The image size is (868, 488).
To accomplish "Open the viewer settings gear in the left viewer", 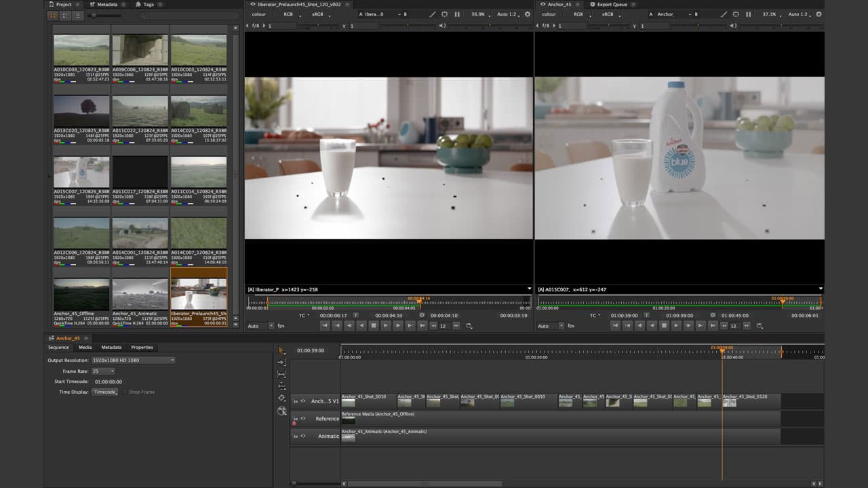I will point(527,14).
